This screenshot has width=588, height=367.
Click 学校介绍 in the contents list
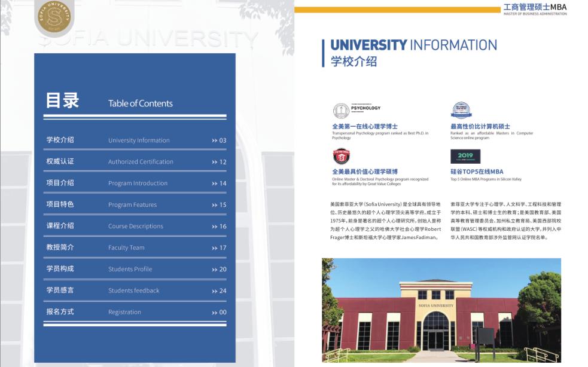coord(60,140)
